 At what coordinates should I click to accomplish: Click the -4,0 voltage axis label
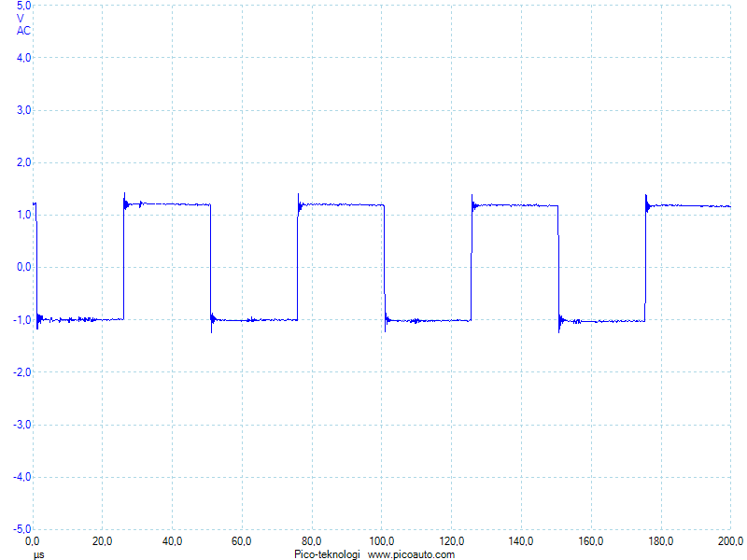(21, 477)
